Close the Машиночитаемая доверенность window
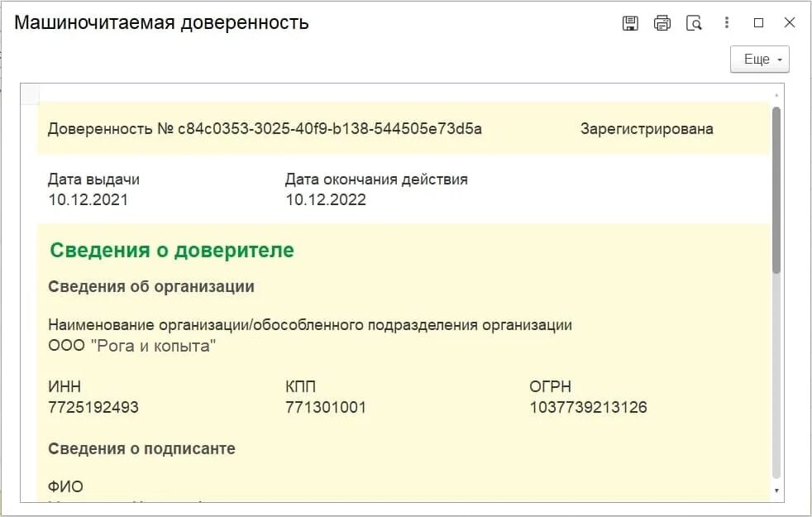Viewport: 812px width, 517px height. click(790, 23)
